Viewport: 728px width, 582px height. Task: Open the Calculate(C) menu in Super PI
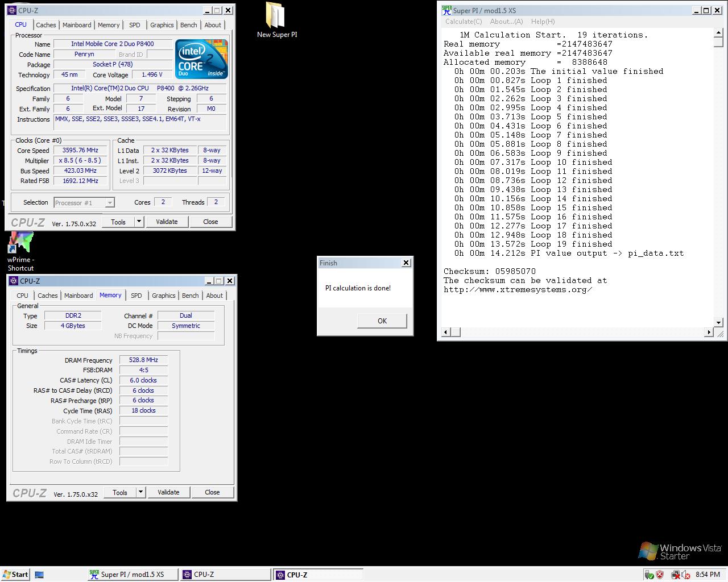(x=464, y=22)
